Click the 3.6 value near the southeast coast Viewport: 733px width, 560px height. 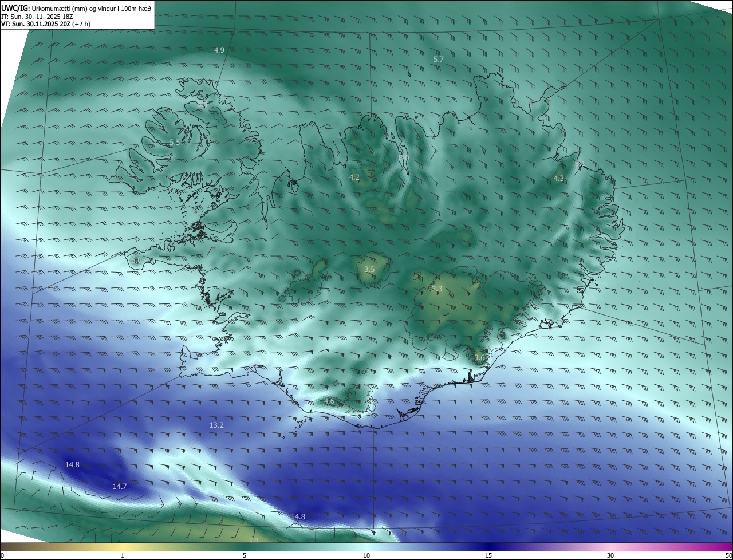479,358
